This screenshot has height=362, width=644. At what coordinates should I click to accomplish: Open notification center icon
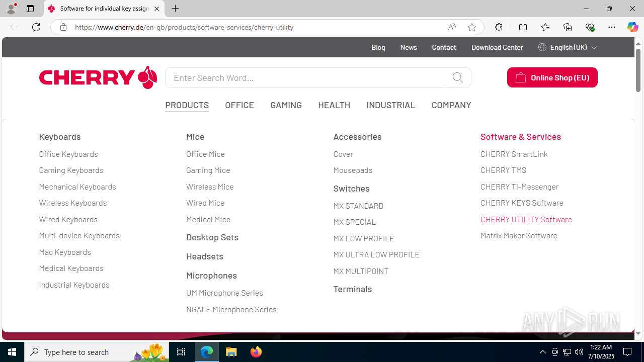pos(627,352)
